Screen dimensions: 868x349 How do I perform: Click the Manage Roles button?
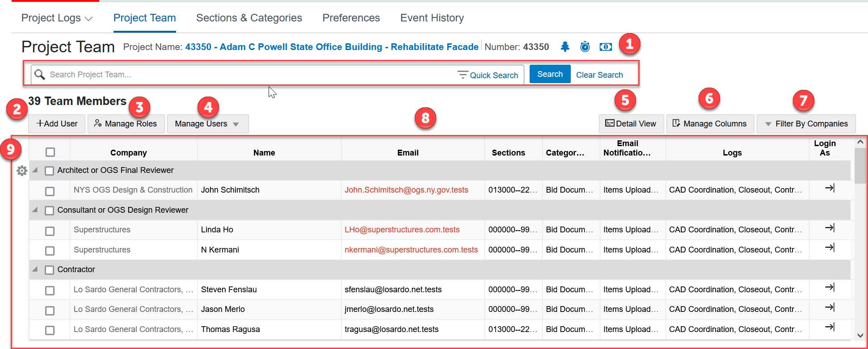click(x=126, y=124)
